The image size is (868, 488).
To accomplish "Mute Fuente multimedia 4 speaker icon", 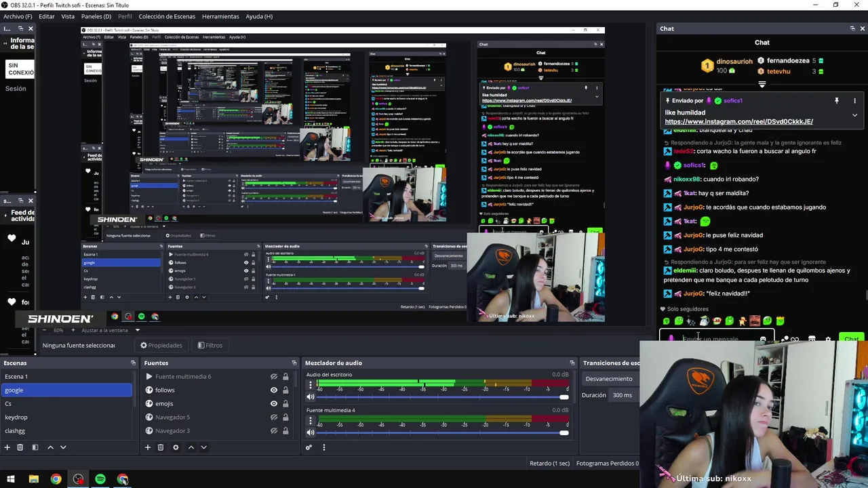I will [x=311, y=432].
